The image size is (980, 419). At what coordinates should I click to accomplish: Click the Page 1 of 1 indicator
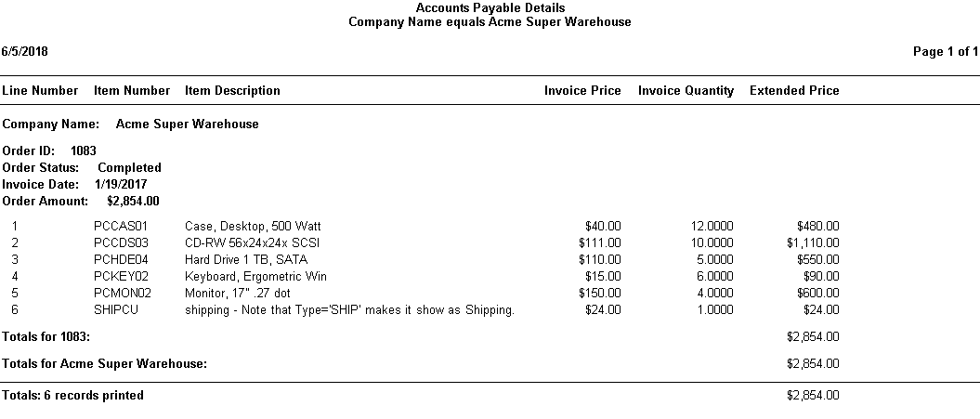click(946, 52)
